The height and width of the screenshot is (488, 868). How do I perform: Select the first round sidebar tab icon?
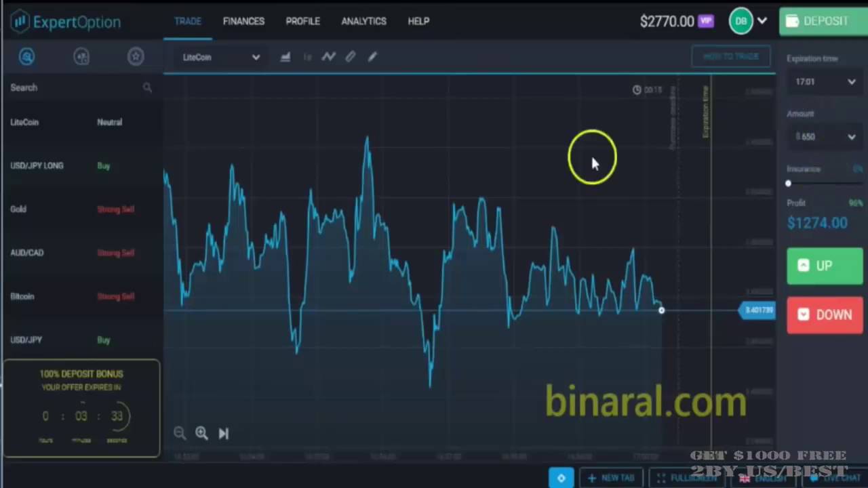click(26, 57)
